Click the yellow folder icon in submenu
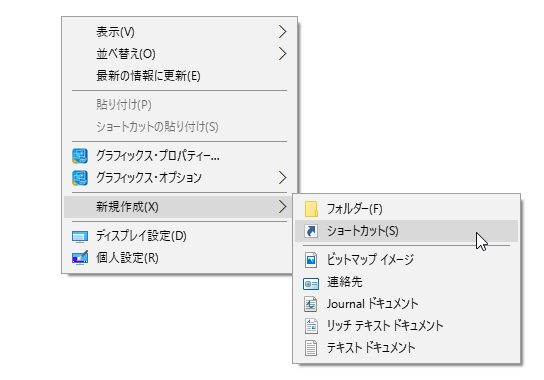 311,209
